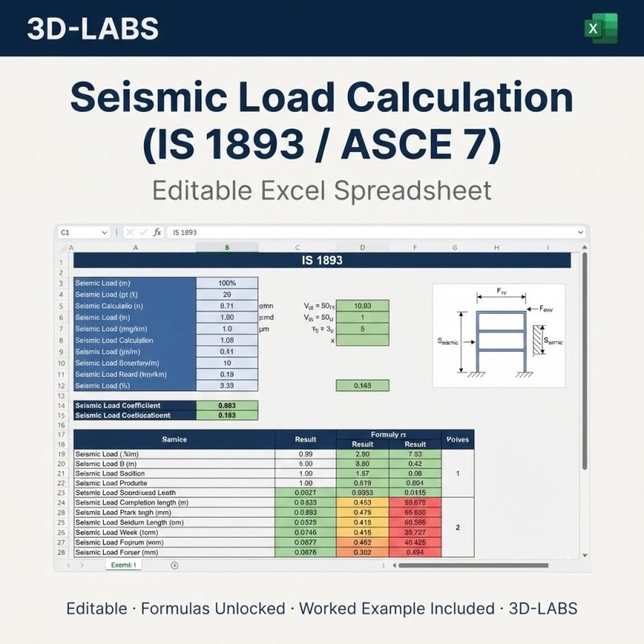Select the cell with value 3.39
644x644 pixels.
[227, 386]
